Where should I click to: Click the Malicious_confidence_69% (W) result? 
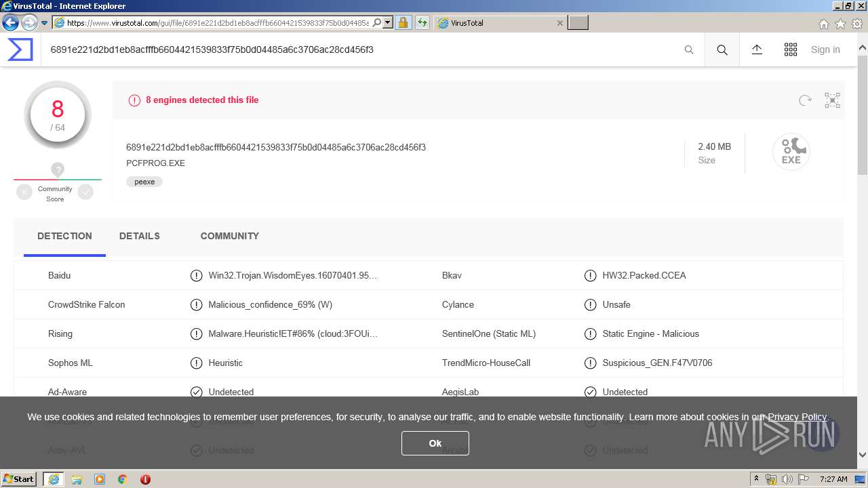(271, 304)
